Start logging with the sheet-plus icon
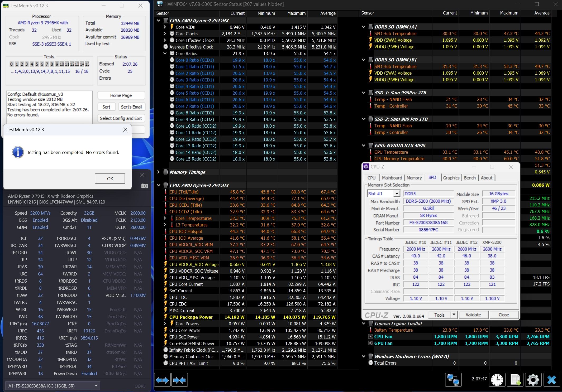The image size is (562, 392). [515, 380]
